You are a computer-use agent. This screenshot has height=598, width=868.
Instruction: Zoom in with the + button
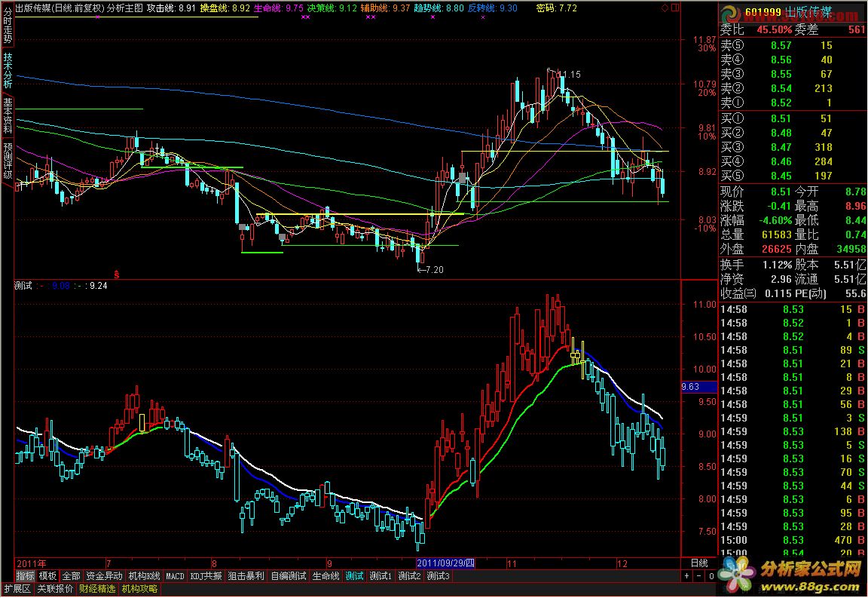687,576
